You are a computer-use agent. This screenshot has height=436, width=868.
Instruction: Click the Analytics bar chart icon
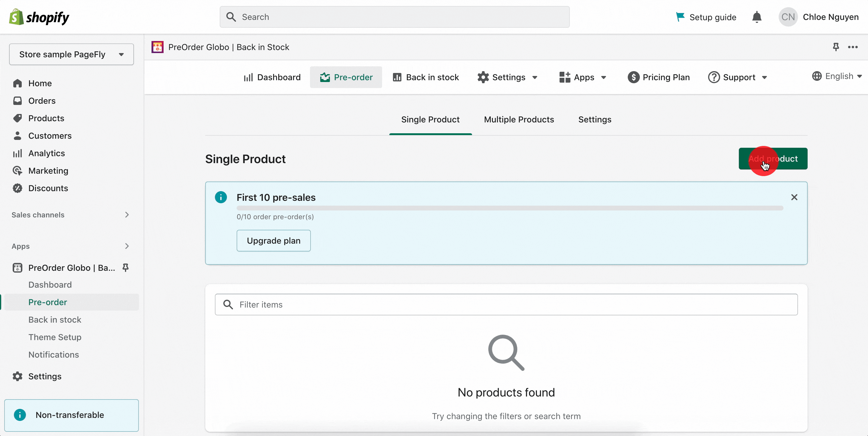(x=18, y=153)
